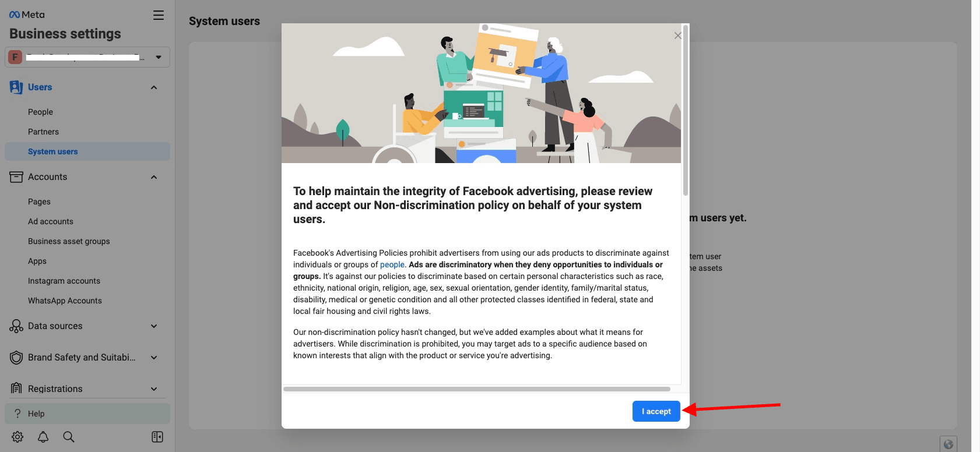The image size is (980, 452).
Task: Click the Brand Safety shield icon
Action: click(16, 358)
